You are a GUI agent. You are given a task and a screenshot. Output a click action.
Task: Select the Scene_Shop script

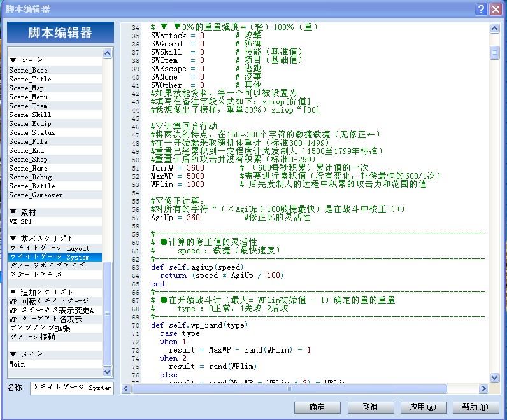pyautogui.click(x=55, y=159)
